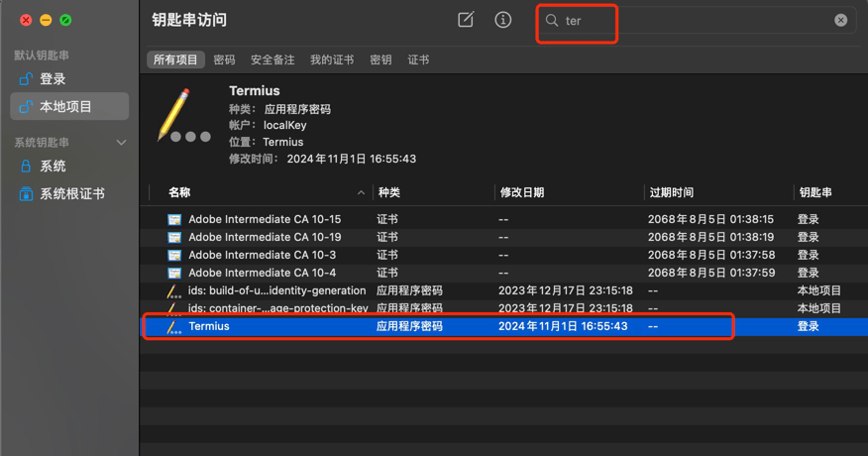Viewport: 868px width, 456px height.
Task: Select the 登录 keychain lock icon
Action: click(x=26, y=79)
